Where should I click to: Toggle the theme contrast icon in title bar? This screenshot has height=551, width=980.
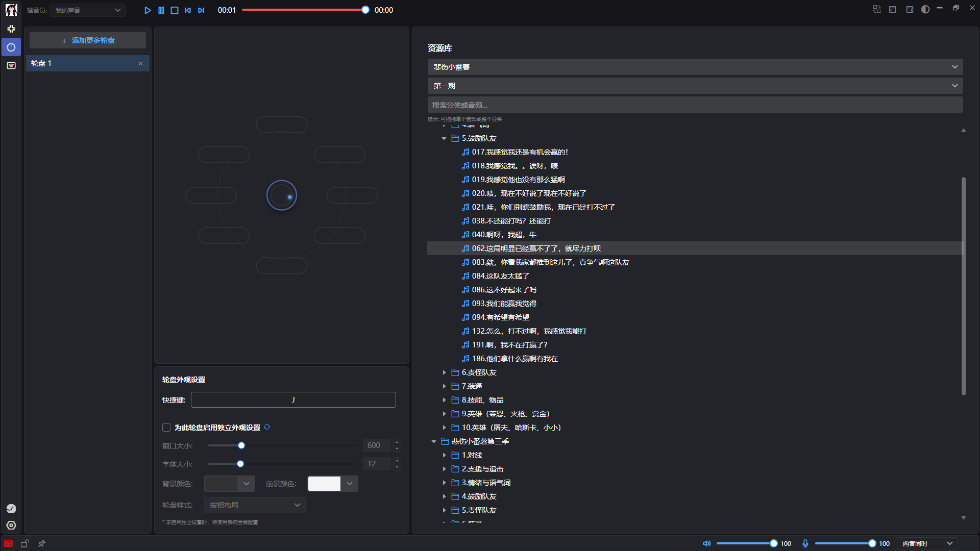pyautogui.click(x=925, y=10)
